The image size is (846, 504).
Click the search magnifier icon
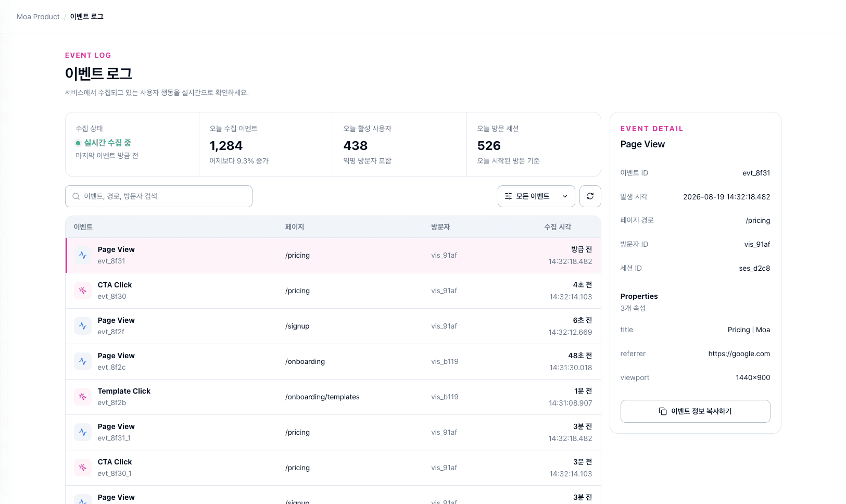[x=76, y=196]
